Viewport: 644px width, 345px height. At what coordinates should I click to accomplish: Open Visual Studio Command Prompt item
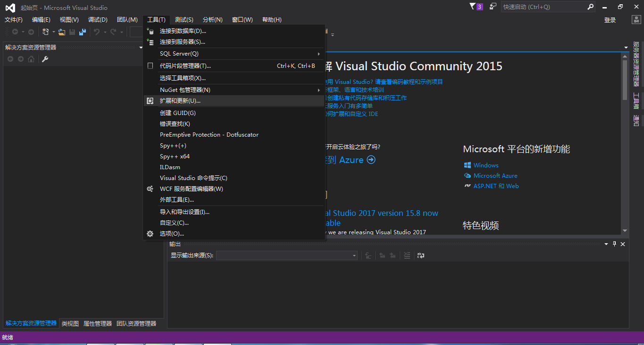234,178
